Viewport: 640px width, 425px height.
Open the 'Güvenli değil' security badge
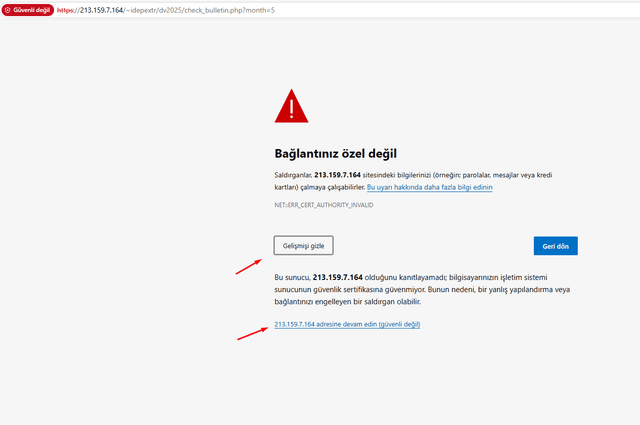[x=28, y=10]
